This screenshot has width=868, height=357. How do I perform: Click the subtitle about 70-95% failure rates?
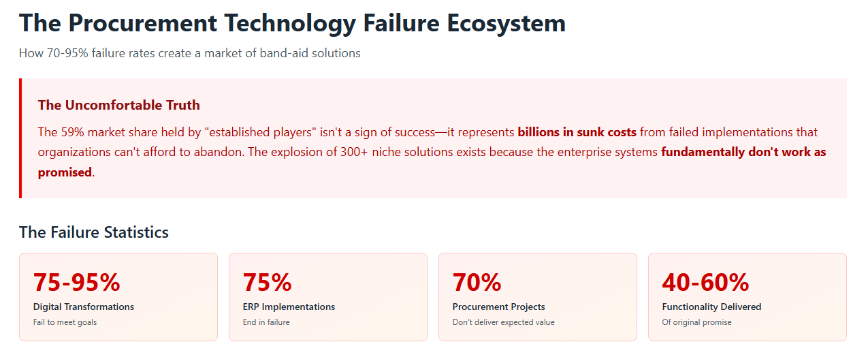coord(189,53)
